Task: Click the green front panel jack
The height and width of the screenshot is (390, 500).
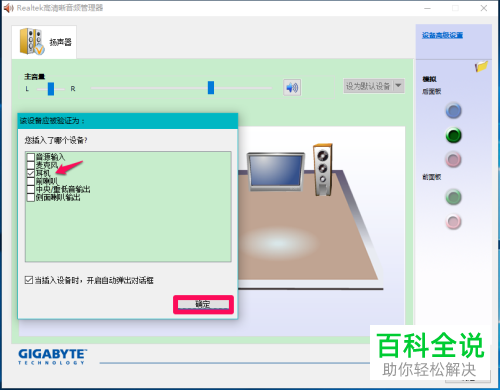Action: coord(453,197)
